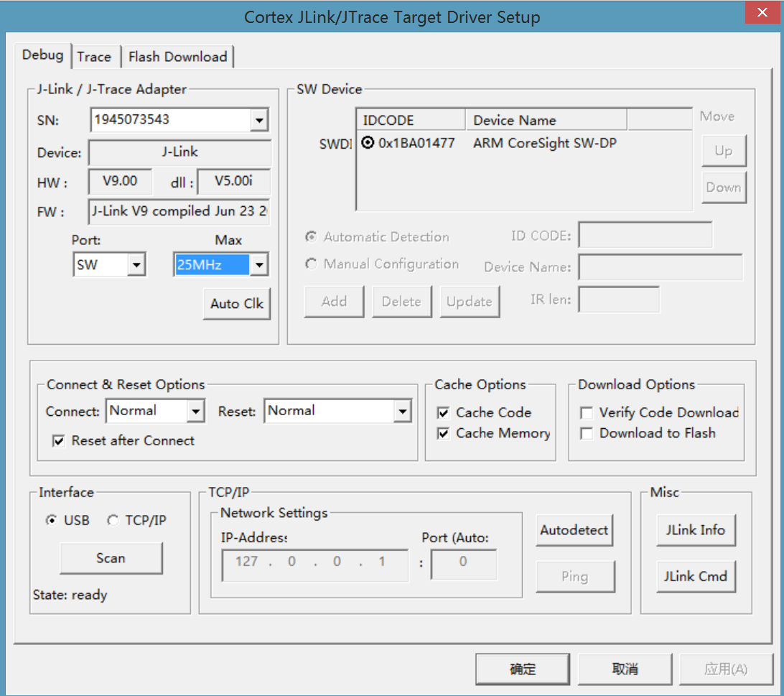The image size is (784, 696).
Task: Open the Connect mode dropdown
Action: (x=195, y=412)
